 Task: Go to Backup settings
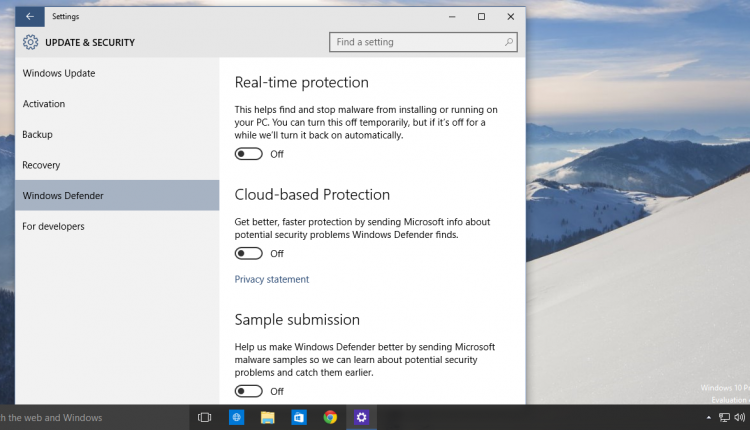[x=117, y=134]
